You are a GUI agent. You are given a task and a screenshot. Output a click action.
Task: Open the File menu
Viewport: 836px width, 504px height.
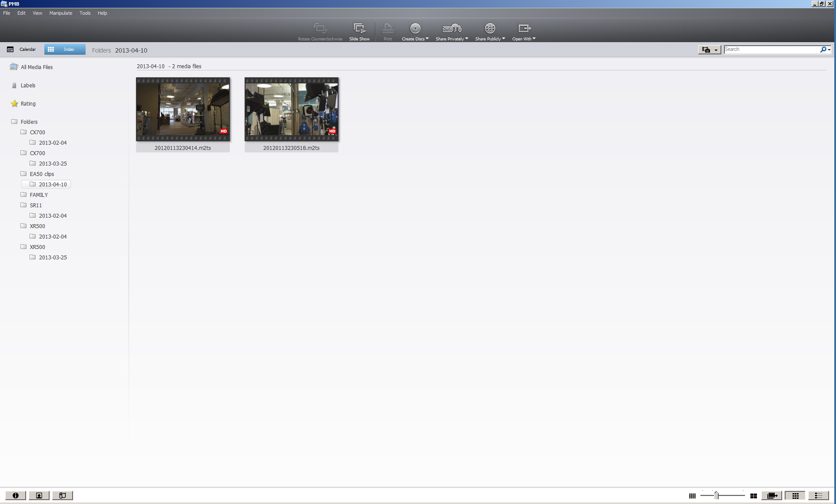(x=7, y=13)
